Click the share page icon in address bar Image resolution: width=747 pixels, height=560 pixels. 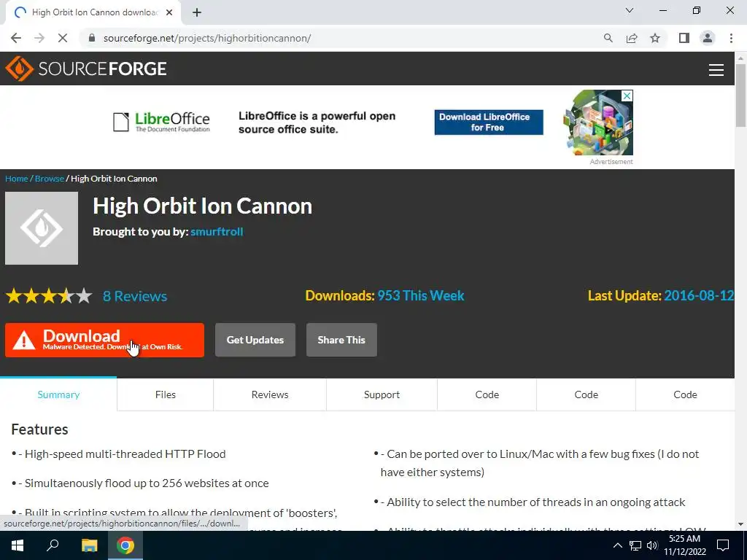coord(632,38)
